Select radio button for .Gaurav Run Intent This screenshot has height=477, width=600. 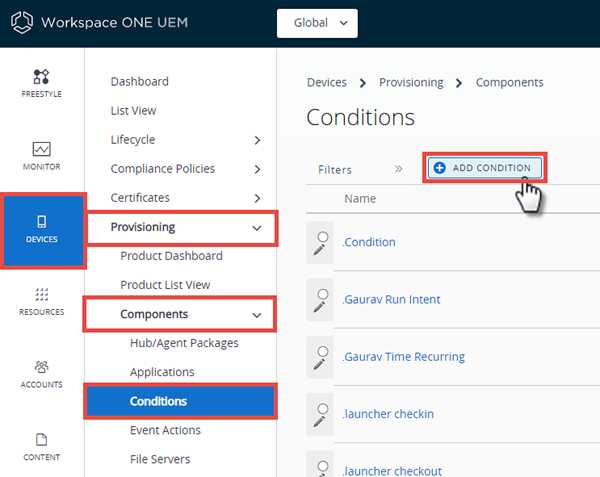pos(323,294)
